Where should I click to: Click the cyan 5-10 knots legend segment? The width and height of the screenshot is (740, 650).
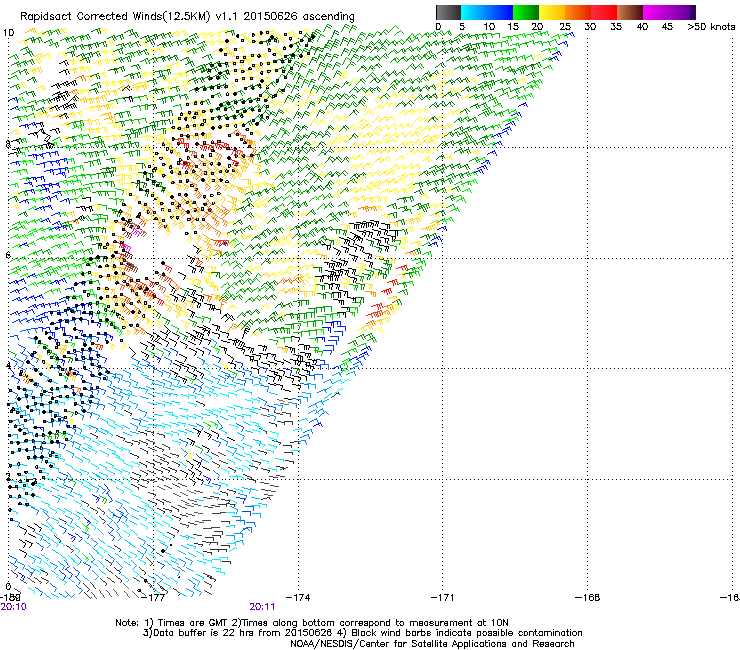click(474, 12)
